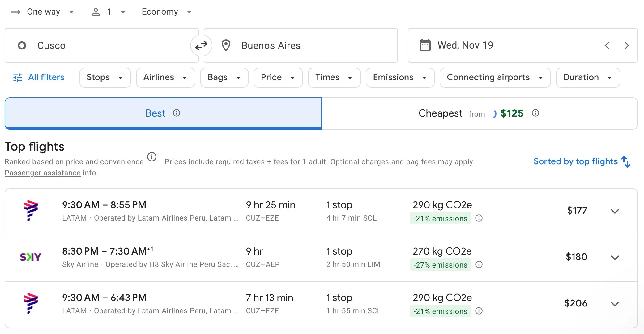Viewport: 644px width, 334px height.
Task: Expand the $206 LATAM flight details
Action: (x=615, y=304)
